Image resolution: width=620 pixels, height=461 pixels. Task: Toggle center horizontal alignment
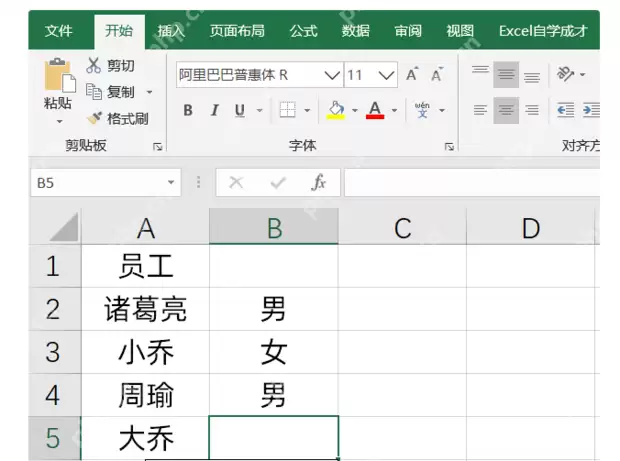pyautogui.click(x=506, y=110)
